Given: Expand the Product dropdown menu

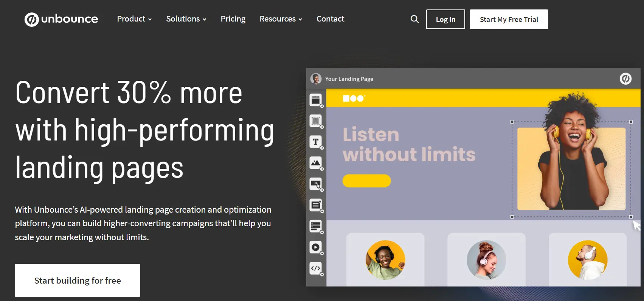Looking at the screenshot, I should tap(134, 19).
